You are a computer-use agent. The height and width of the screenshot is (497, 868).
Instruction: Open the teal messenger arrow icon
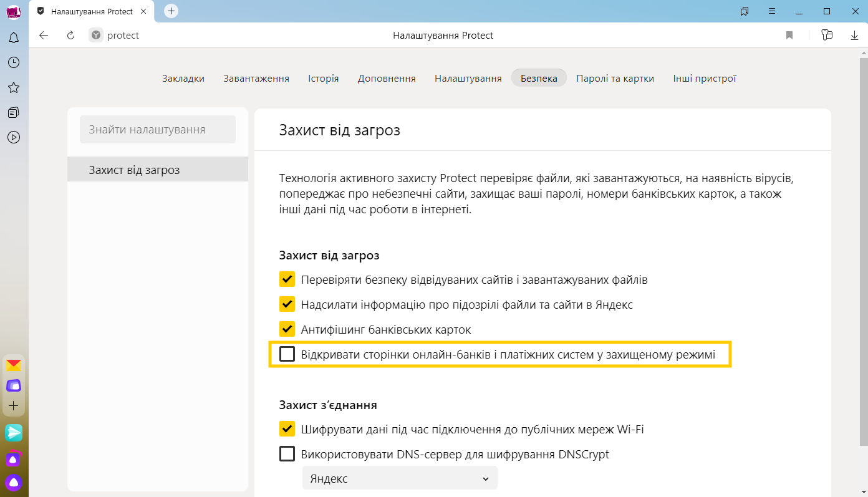pyautogui.click(x=14, y=432)
